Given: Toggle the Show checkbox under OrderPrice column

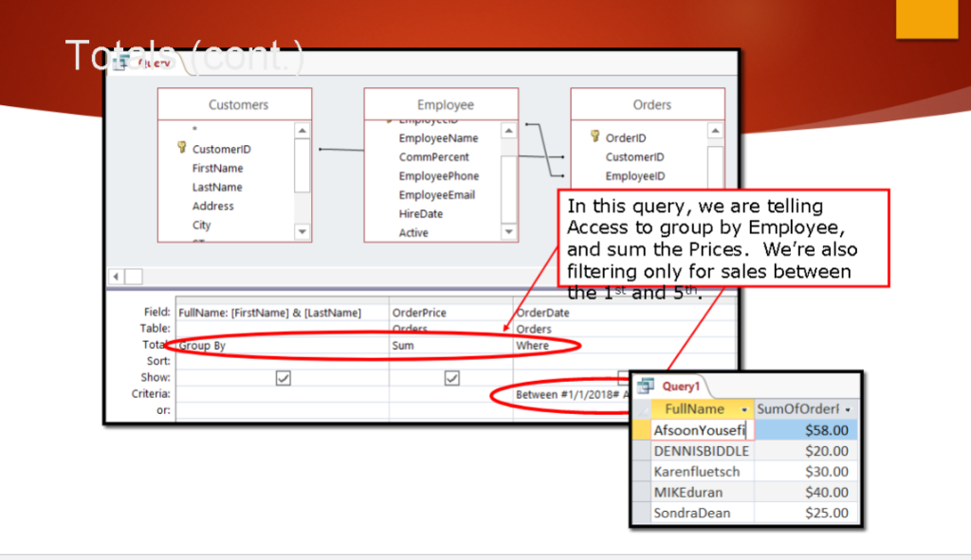Looking at the screenshot, I should [452, 377].
